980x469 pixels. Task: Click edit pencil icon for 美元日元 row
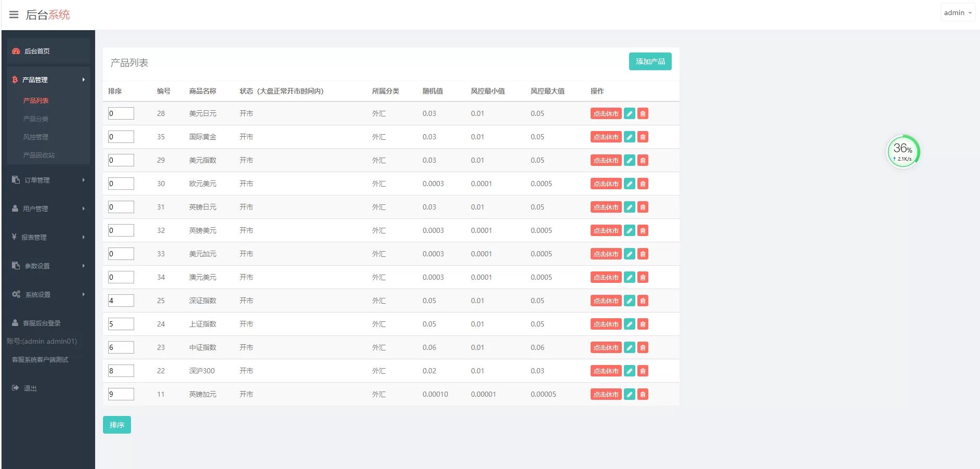(629, 114)
